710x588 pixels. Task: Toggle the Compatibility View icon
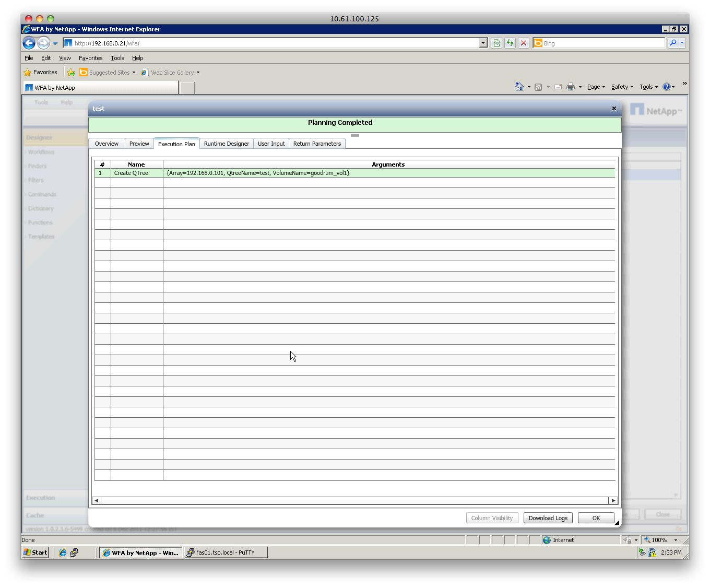click(x=496, y=43)
